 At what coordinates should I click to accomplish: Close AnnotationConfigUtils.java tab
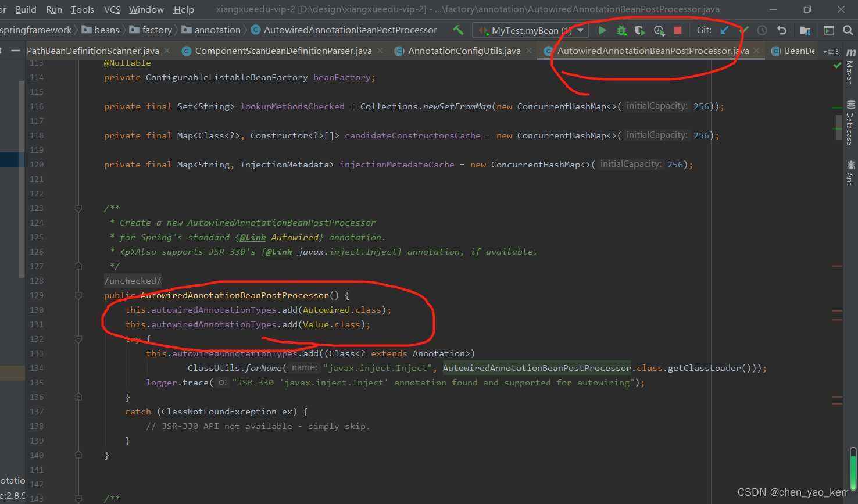tap(529, 51)
